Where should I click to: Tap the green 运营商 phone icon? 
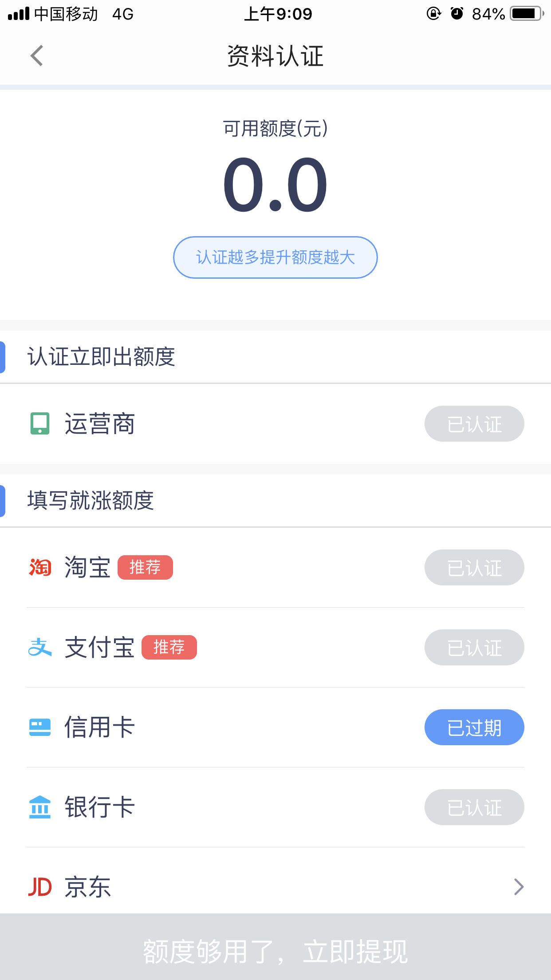40,423
